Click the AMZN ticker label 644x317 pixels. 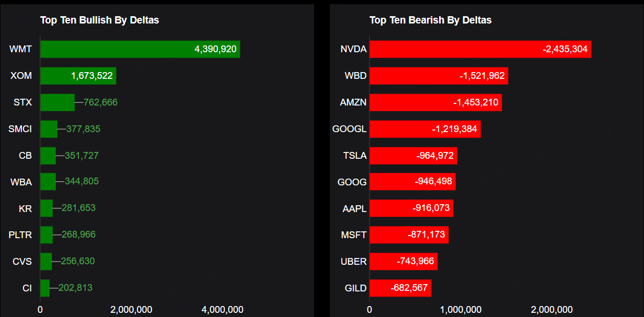tap(353, 102)
